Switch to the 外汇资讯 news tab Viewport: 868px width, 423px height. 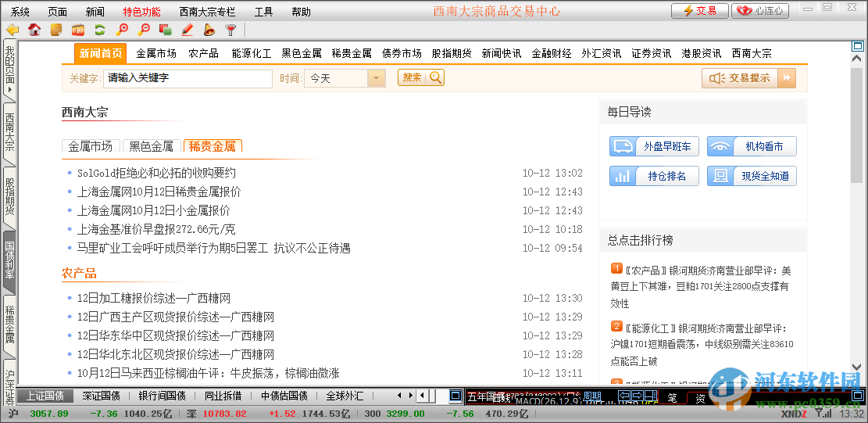click(x=601, y=54)
